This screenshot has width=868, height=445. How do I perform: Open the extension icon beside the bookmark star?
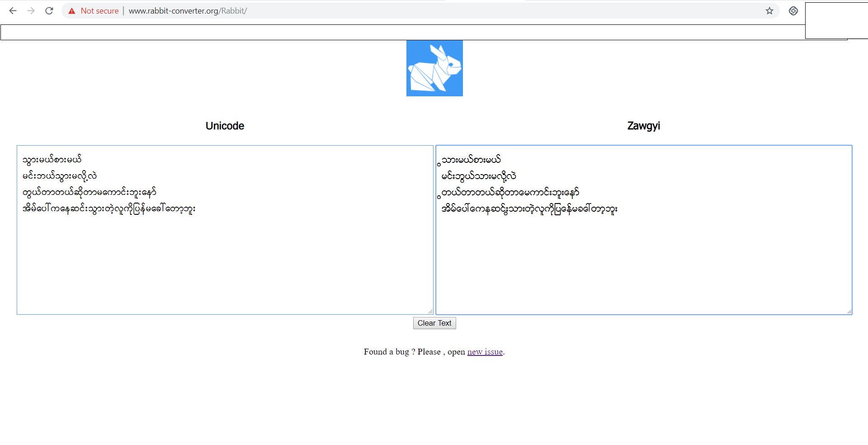click(793, 10)
